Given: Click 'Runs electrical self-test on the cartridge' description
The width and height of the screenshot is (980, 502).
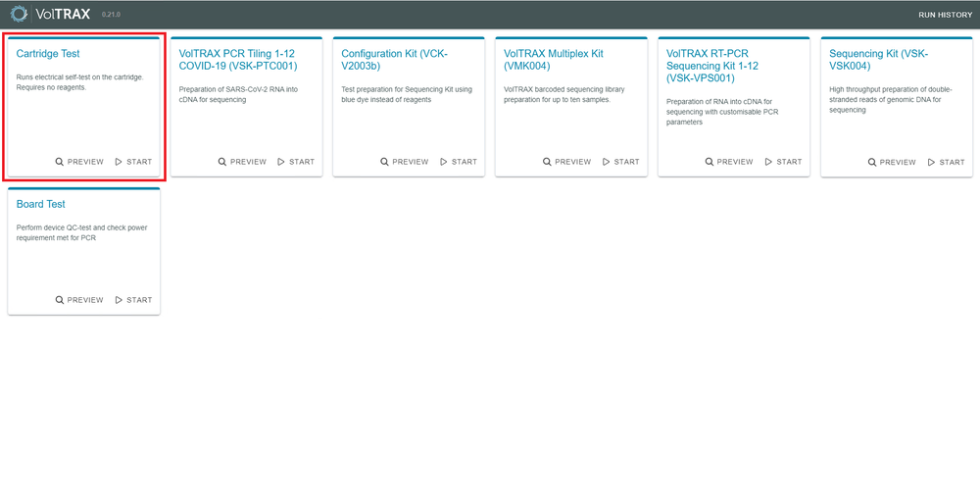Looking at the screenshot, I should (80, 82).
